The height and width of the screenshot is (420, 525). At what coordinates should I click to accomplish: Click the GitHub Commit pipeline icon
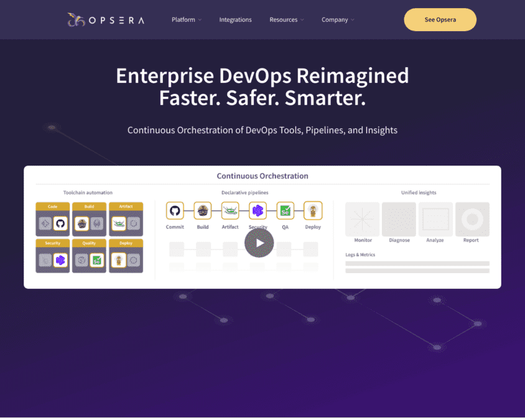pyautogui.click(x=175, y=211)
